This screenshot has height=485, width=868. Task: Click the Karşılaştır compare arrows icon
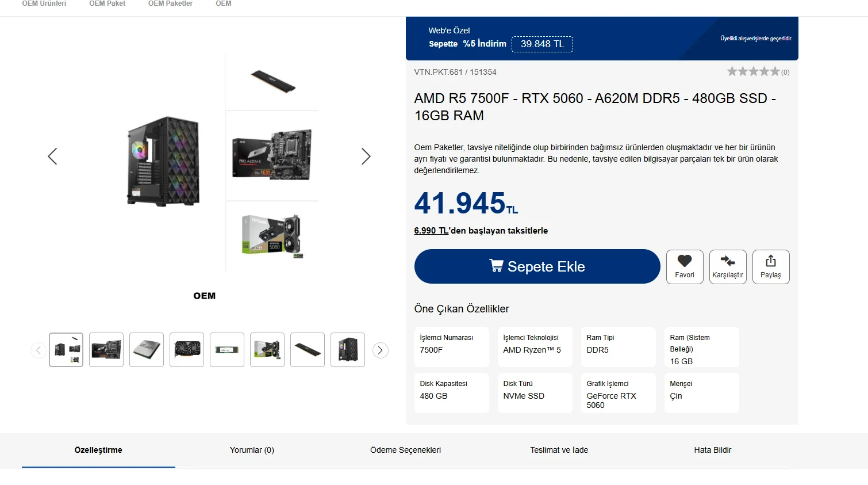coord(728,261)
